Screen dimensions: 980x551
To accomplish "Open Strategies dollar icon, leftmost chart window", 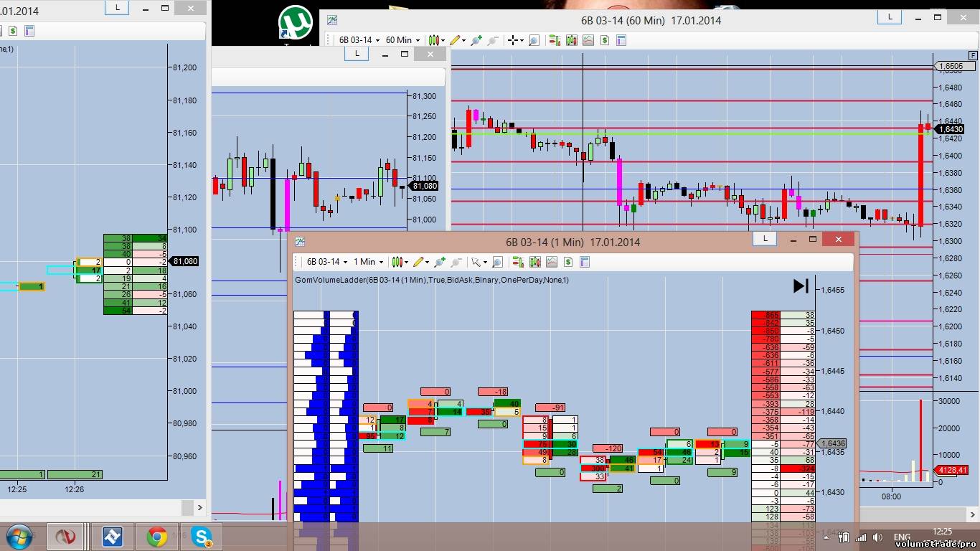I will click(12, 32).
